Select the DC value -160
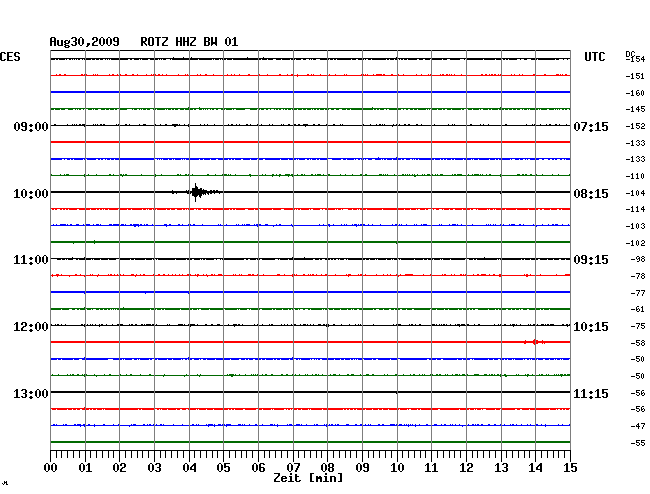The height and width of the screenshot is (494, 650). tap(635, 93)
